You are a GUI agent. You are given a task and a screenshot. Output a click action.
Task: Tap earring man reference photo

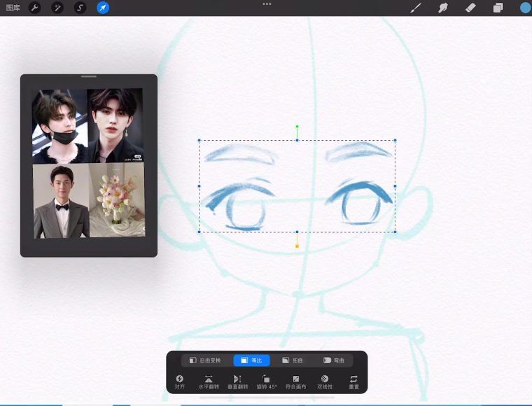coord(115,125)
